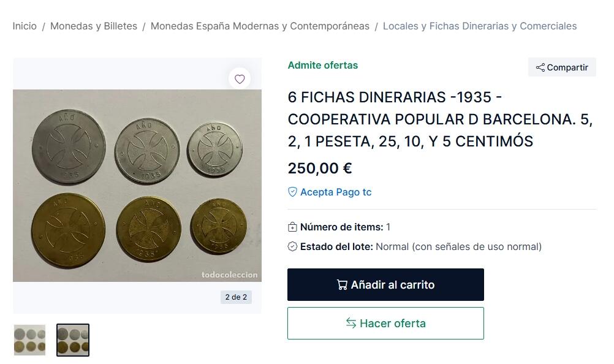Viewport: 614px width, 364px height.
Task: Click the share icon beside Compartir
Action: pos(540,67)
